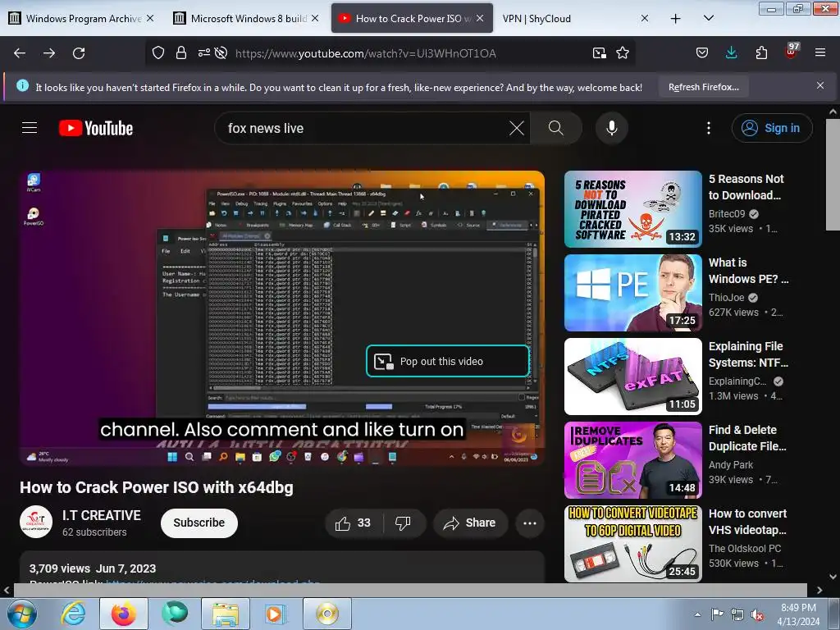Show site security padlock info
840x630 pixels.
point(181,53)
